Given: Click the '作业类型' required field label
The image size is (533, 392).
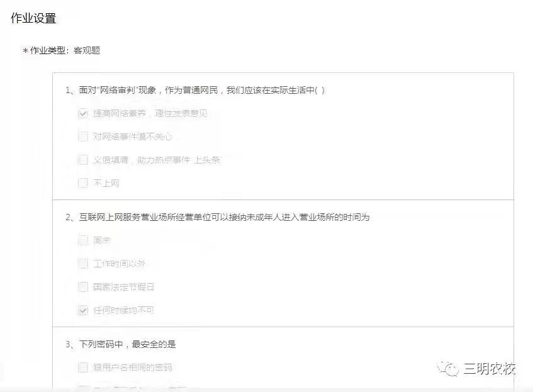Looking at the screenshot, I should click(47, 51).
